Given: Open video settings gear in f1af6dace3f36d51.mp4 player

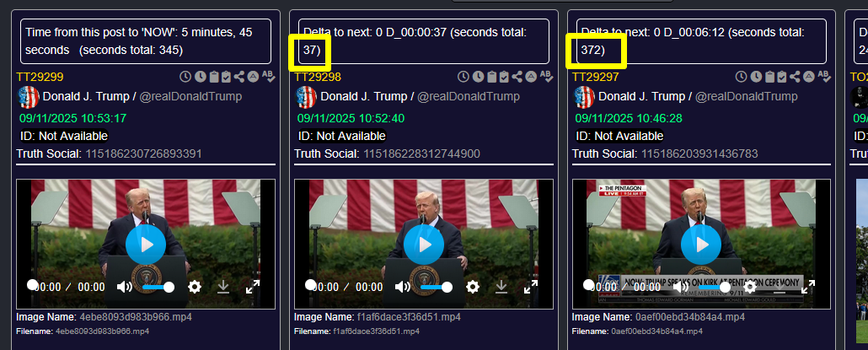Looking at the screenshot, I should pyautogui.click(x=472, y=287).
